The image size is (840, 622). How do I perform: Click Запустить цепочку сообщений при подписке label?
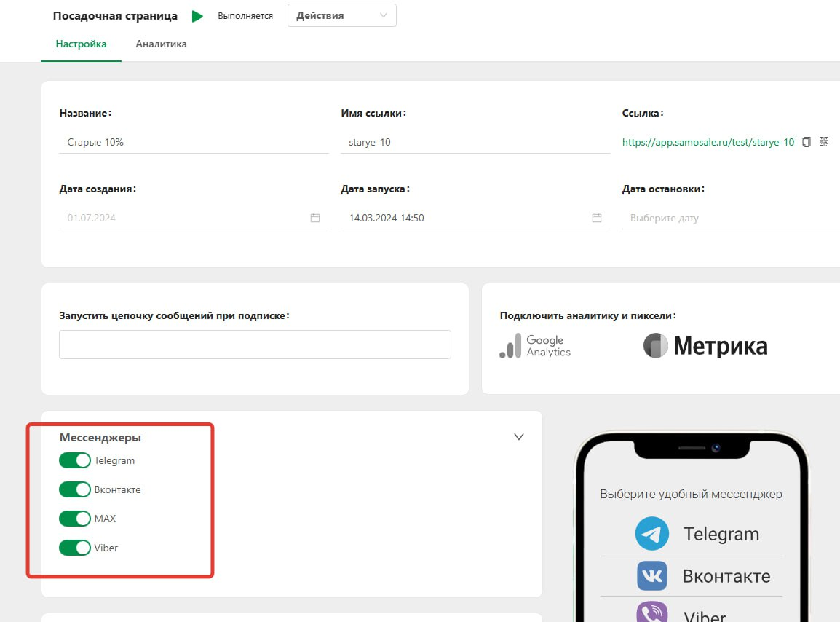174,316
